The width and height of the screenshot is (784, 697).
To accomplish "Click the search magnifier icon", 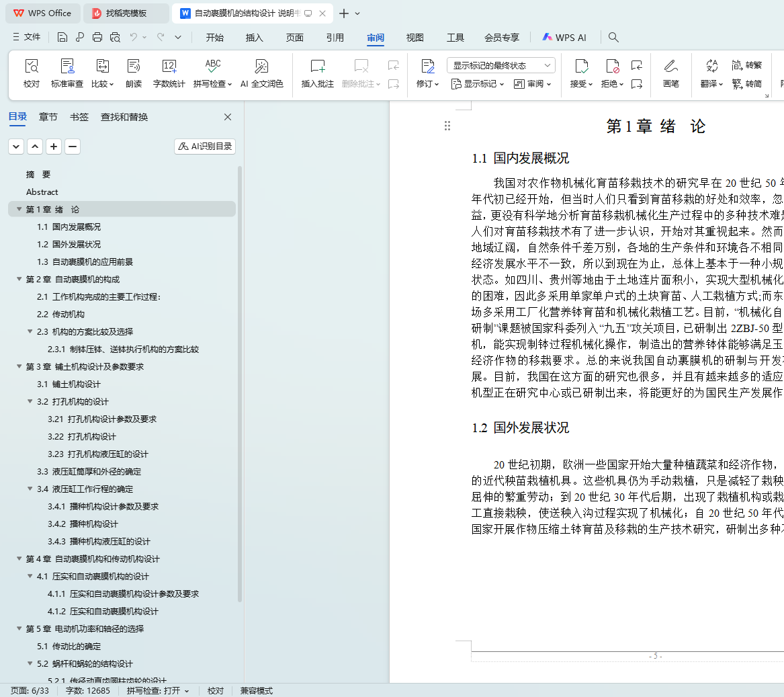I will 613,37.
